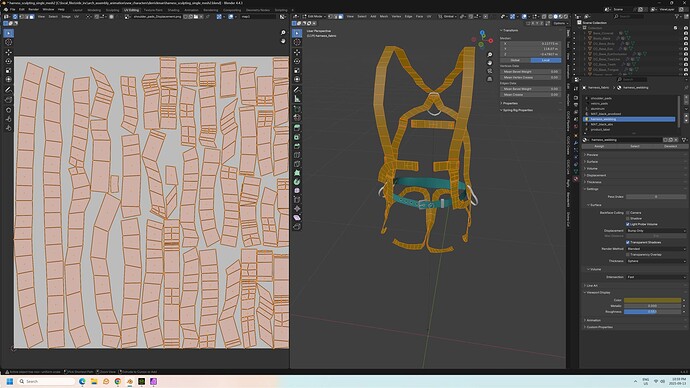Open the Intersection Fast dropdown
The height and width of the screenshot is (388, 690).
pos(656,277)
